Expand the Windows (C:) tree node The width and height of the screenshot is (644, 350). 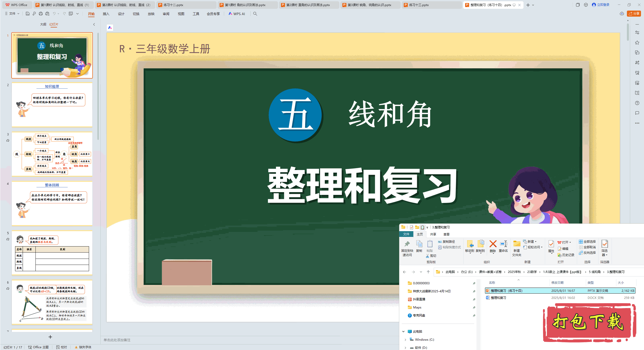pyautogui.click(x=405, y=340)
